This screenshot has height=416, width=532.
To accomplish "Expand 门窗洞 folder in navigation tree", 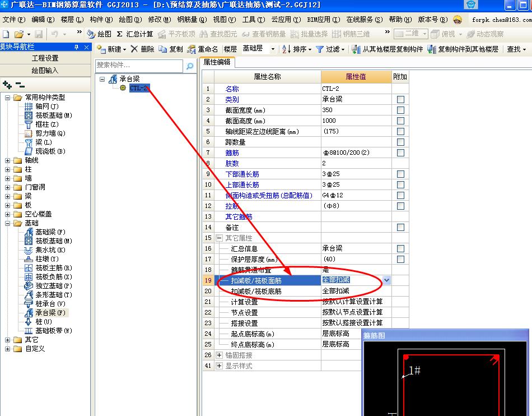I will coord(7,187).
